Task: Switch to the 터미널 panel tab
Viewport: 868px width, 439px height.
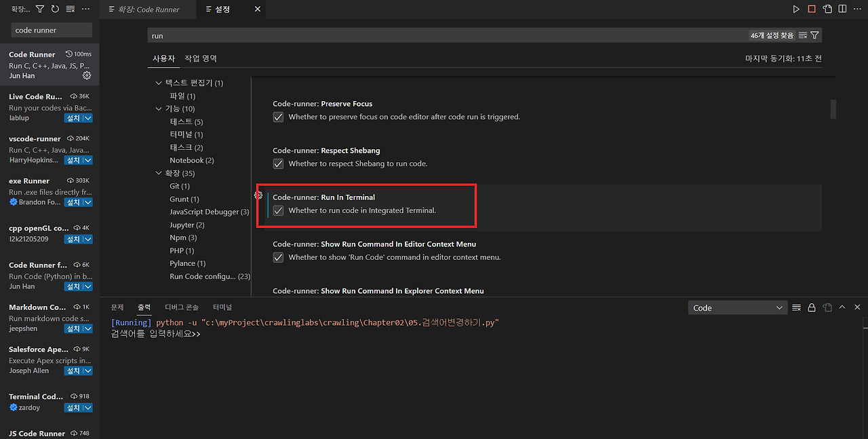Action: point(222,307)
